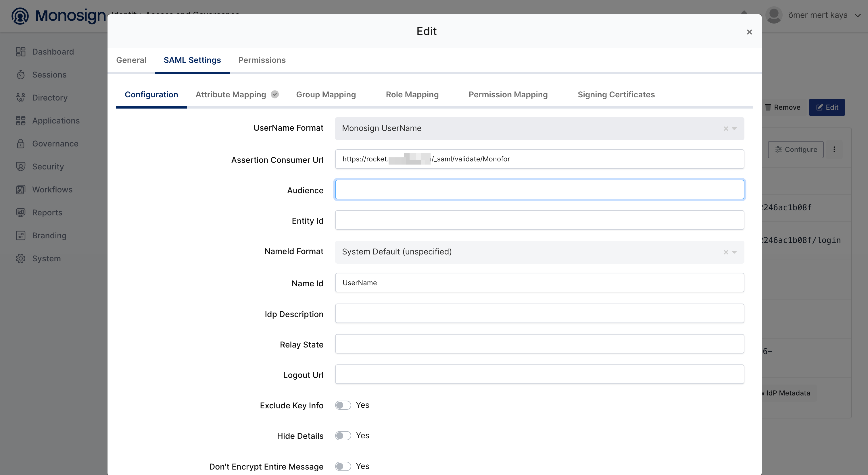Screen dimensions: 868x475
Task: Open Reports chart icon in sidebar
Action: 21,213
